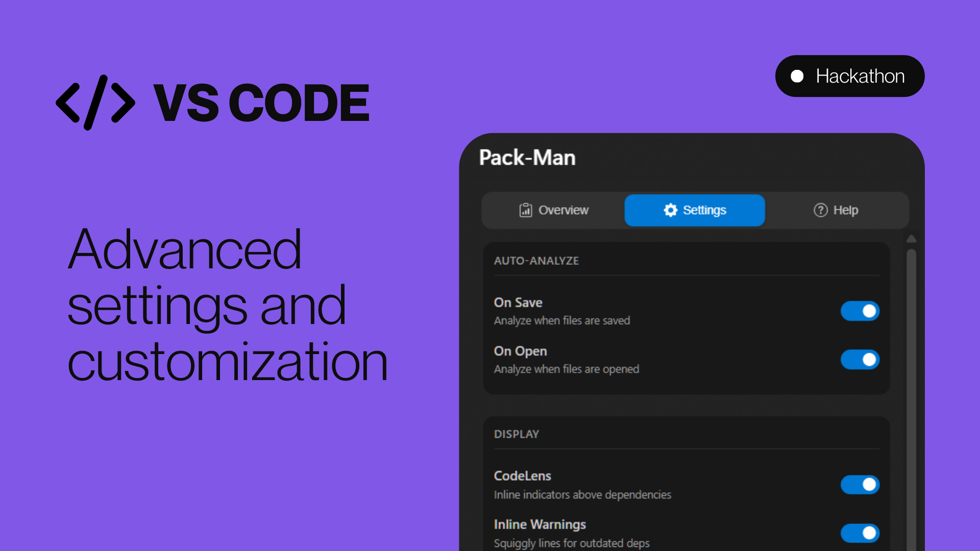
Task: Select the Settings tab
Action: click(x=694, y=210)
